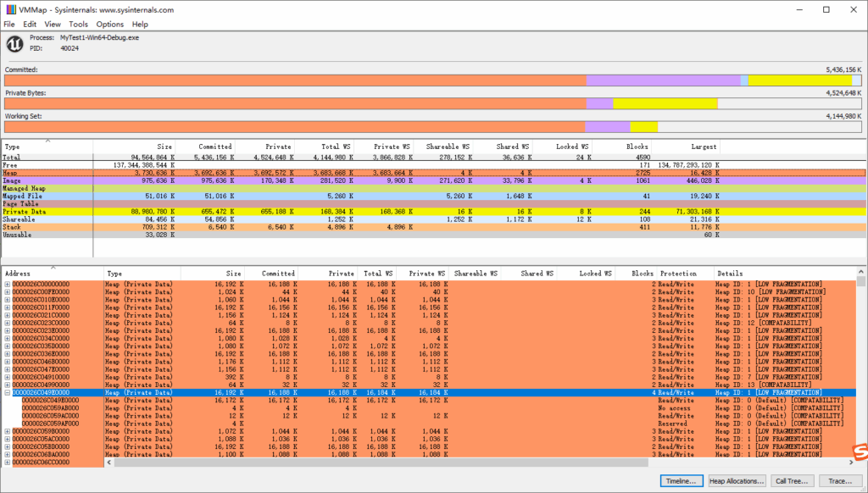Click the VMMap logo icon in the title bar
Viewport: 868px width, 493px height.
(x=10, y=9)
